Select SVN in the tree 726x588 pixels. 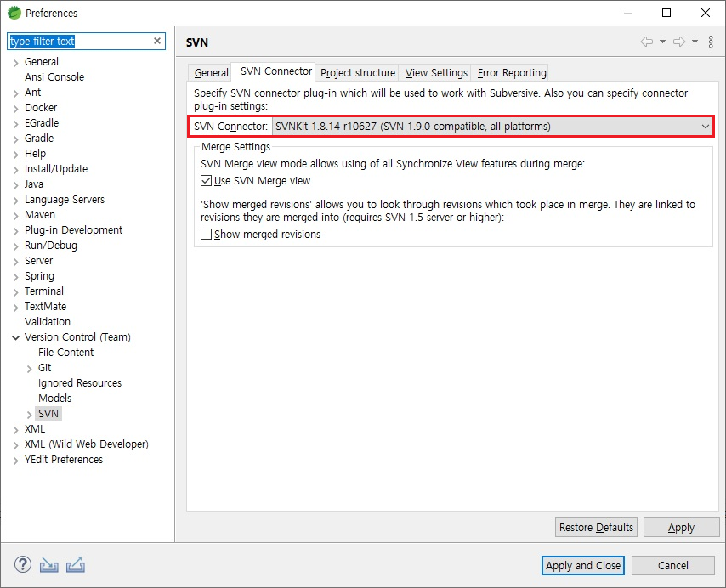pos(48,413)
